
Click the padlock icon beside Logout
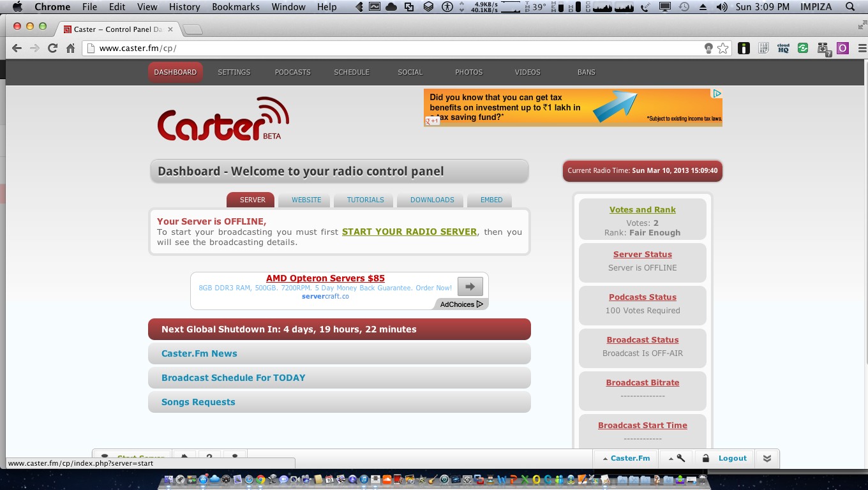pyautogui.click(x=705, y=458)
